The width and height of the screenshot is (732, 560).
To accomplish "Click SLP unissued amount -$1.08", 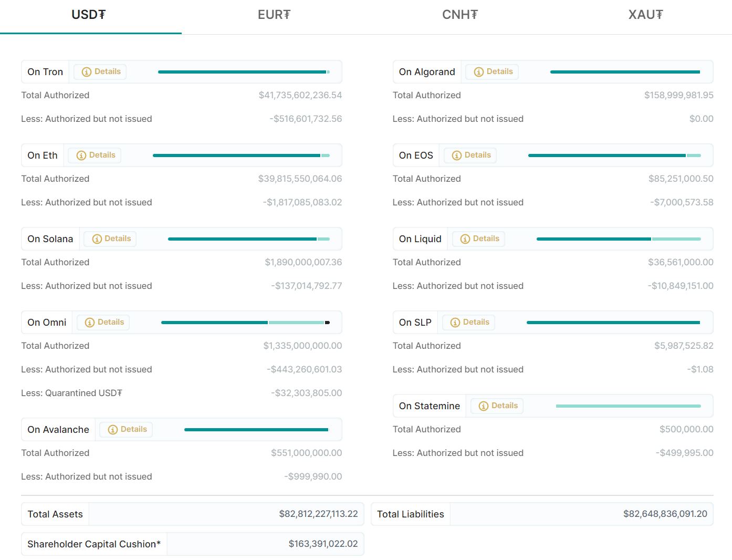I will pyautogui.click(x=700, y=369).
